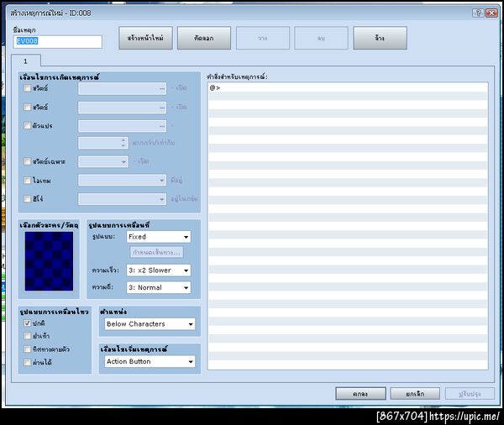Open the movement type dropdown showing Fixed
The height and width of the screenshot is (425, 504).
click(159, 237)
